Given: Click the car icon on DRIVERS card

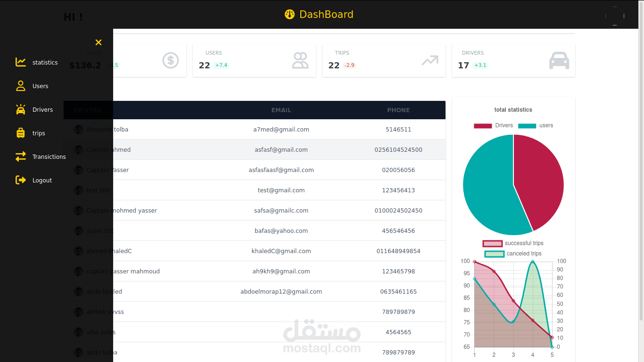Looking at the screenshot, I should coord(559,60).
